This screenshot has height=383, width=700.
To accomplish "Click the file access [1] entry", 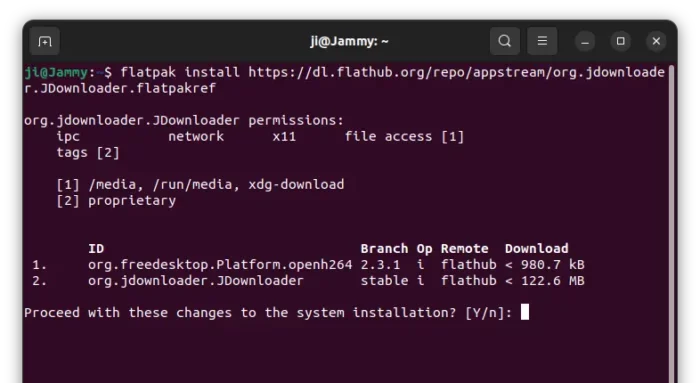I will click(x=404, y=137).
